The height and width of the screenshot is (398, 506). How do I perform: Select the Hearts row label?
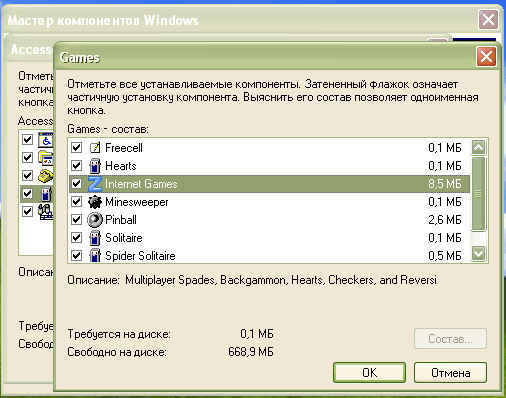(121, 166)
